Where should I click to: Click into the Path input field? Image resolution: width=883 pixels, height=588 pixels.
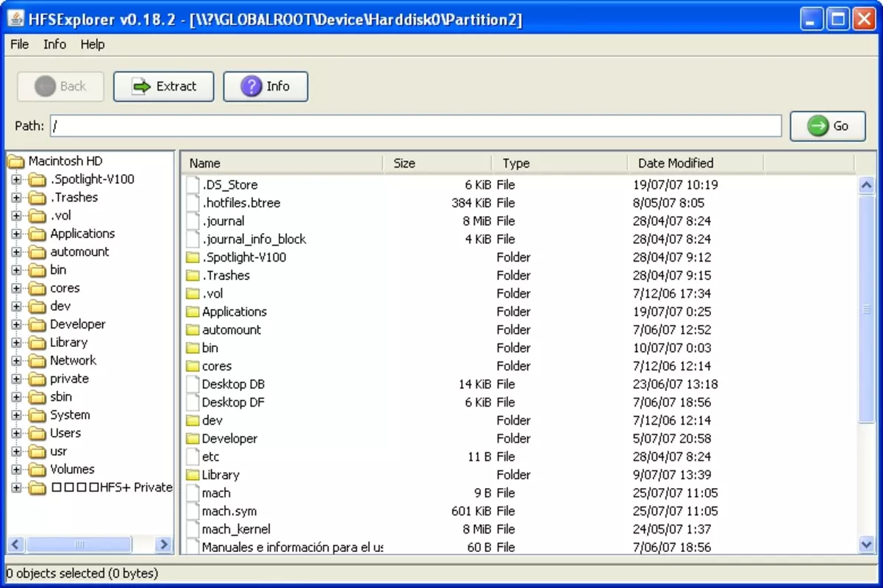(415, 126)
